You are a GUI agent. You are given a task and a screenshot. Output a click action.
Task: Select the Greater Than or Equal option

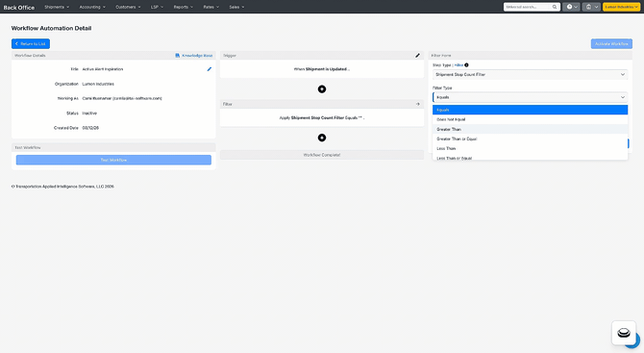pos(530,139)
